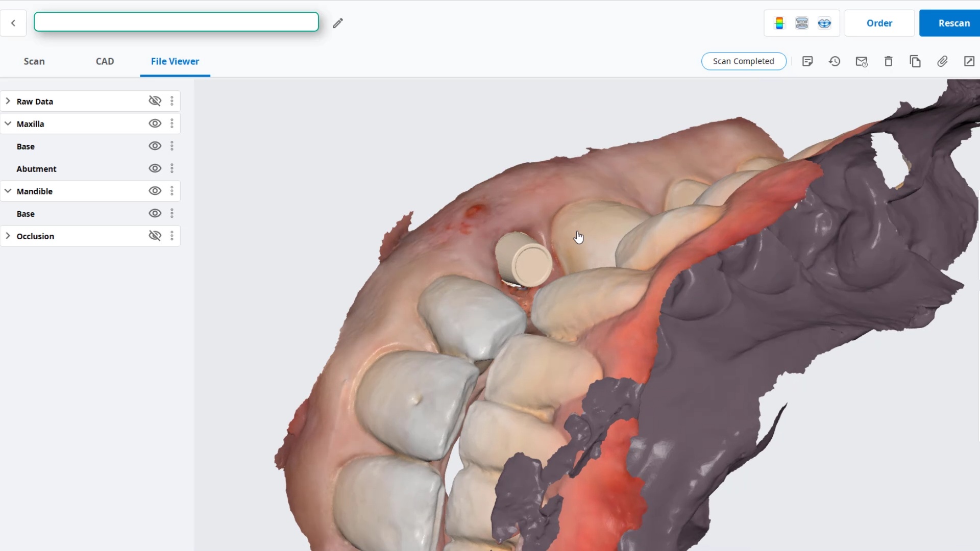The width and height of the screenshot is (980, 551).
Task: Expand the Raw Data group
Action: 8,101
